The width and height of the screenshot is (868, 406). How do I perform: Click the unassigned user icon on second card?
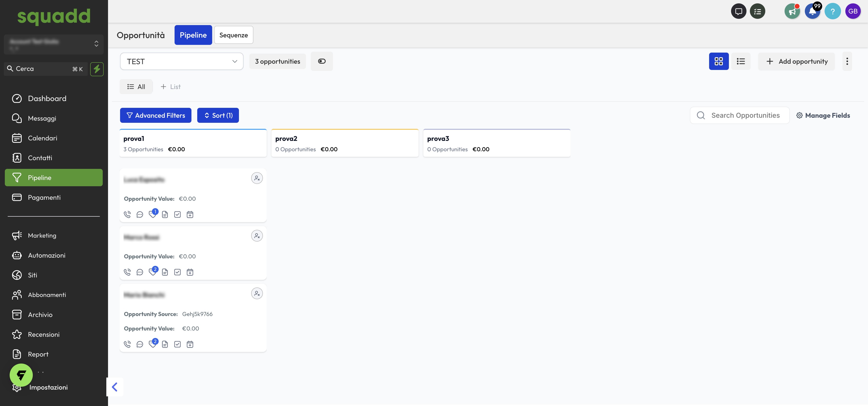point(257,236)
